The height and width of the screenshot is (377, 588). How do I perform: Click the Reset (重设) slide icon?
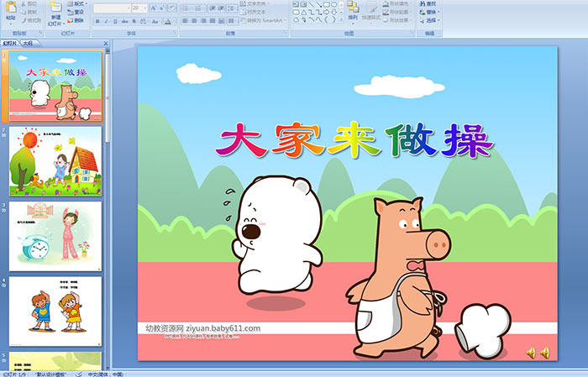pos(70,13)
